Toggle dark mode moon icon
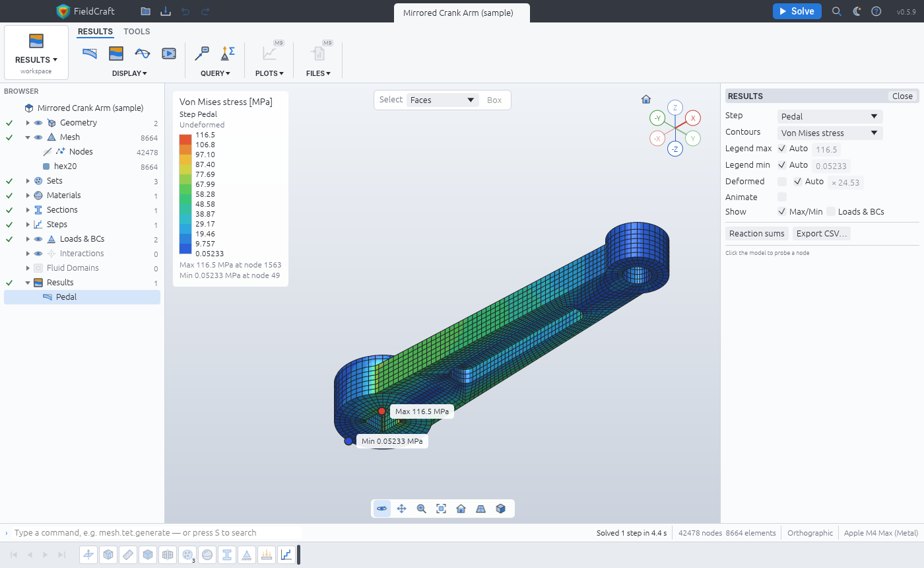924x568 pixels. (x=857, y=11)
